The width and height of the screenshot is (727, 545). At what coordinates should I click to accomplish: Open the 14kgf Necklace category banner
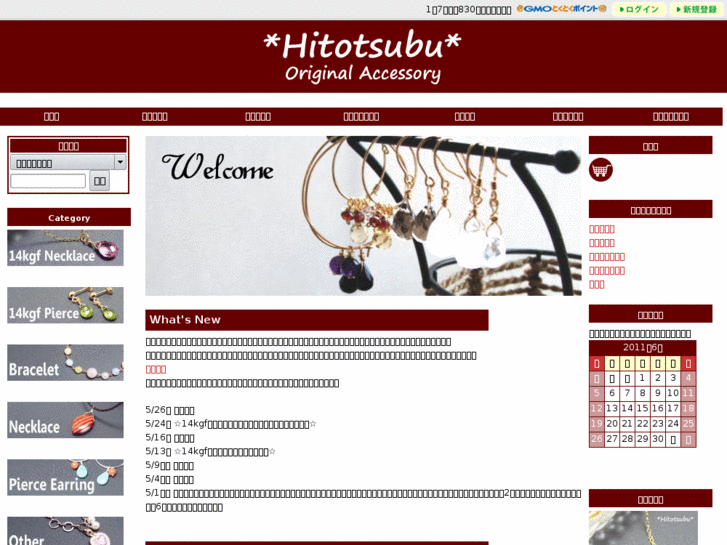65,248
